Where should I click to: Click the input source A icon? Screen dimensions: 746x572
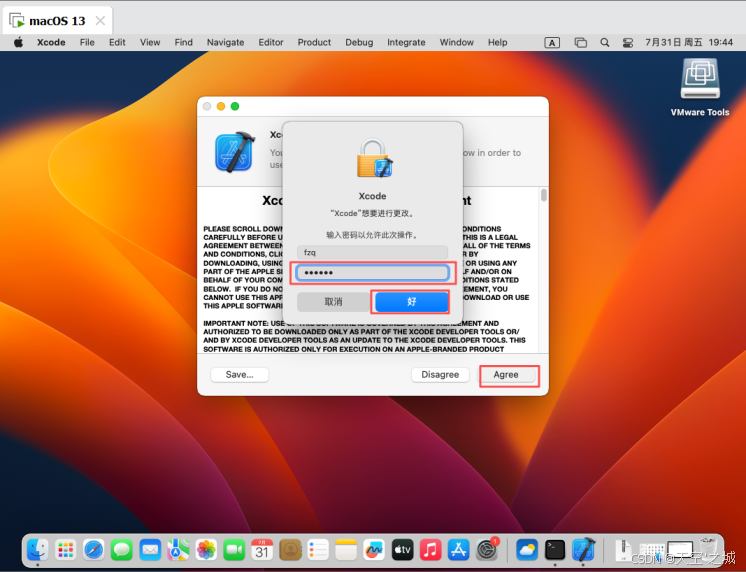coord(552,42)
